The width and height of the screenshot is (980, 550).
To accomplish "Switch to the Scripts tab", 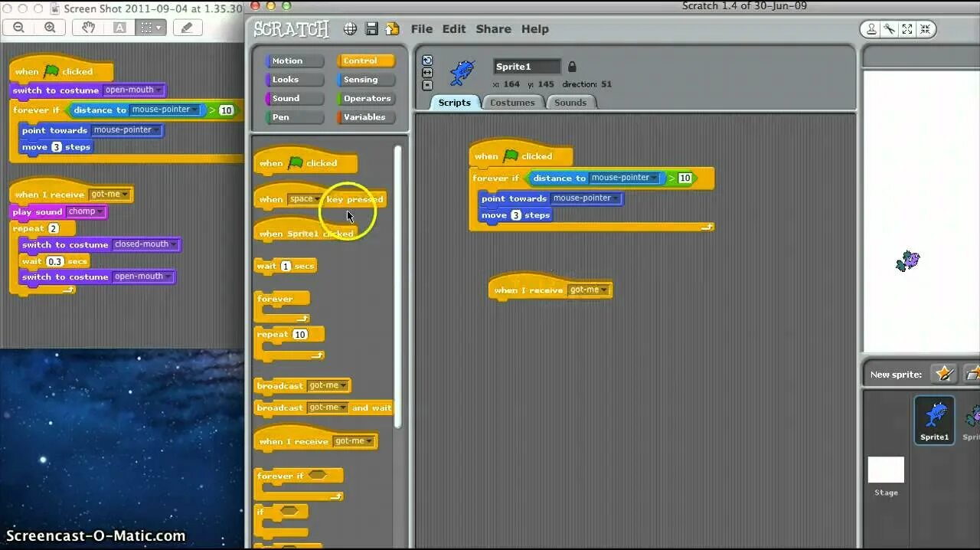I will 455,103.
